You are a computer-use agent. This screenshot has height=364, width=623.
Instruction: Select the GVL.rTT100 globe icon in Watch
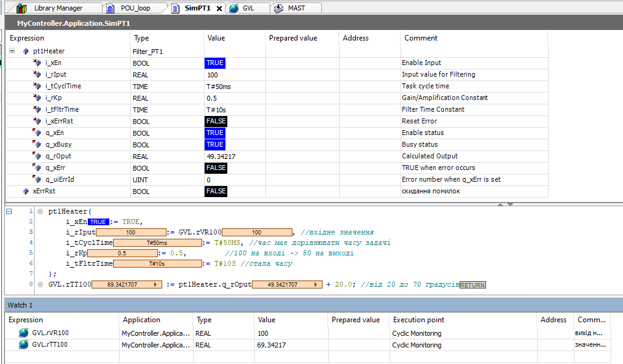[x=23, y=345]
